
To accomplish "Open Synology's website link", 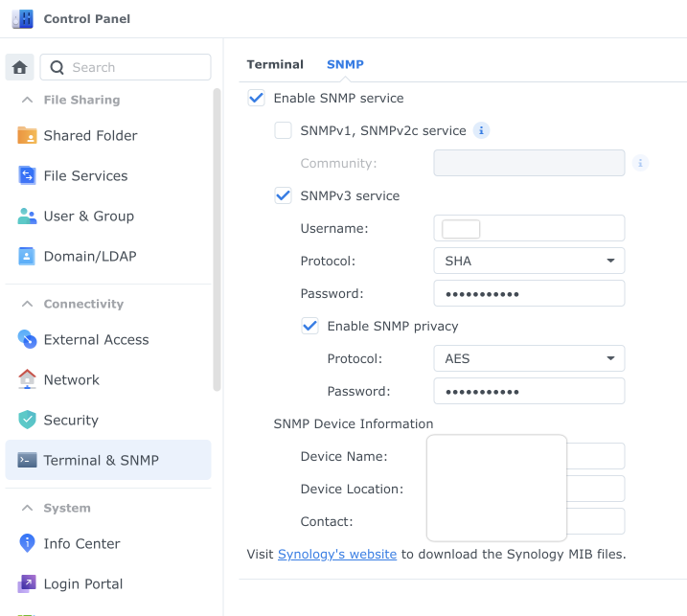I will [337, 554].
